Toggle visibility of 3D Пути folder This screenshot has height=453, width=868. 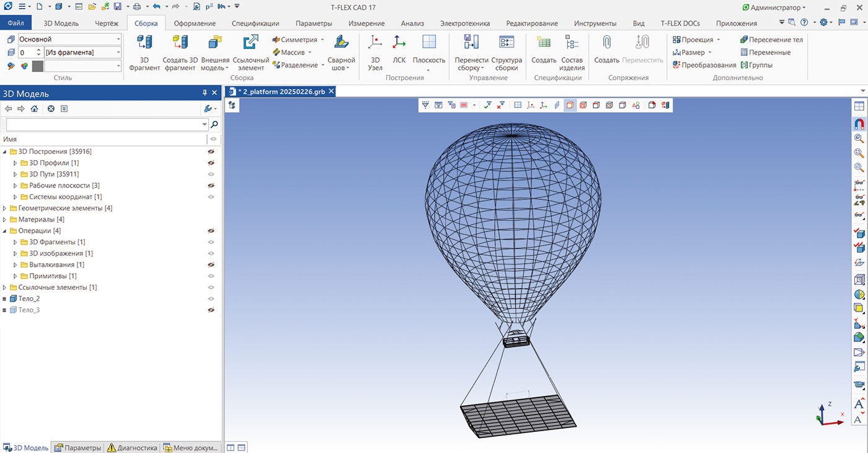(211, 174)
